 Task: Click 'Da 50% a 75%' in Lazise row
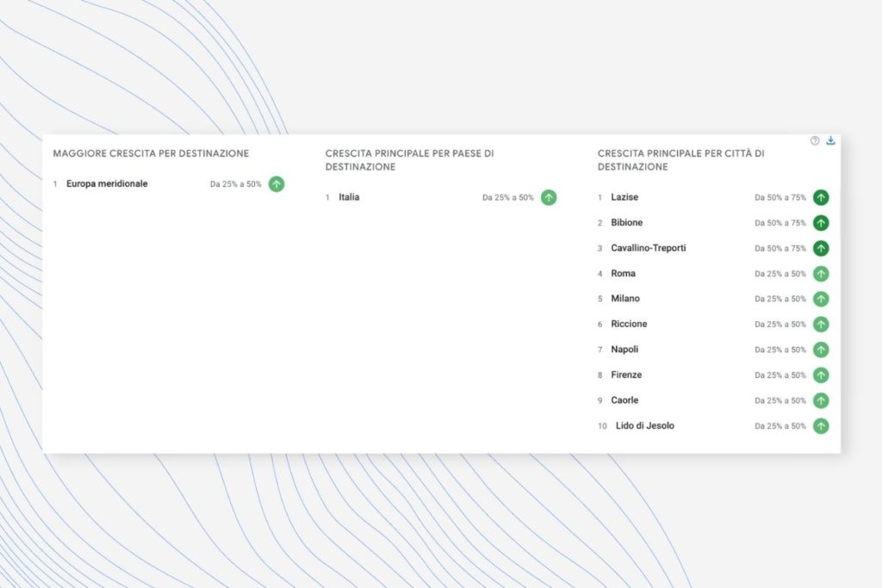pos(780,197)
